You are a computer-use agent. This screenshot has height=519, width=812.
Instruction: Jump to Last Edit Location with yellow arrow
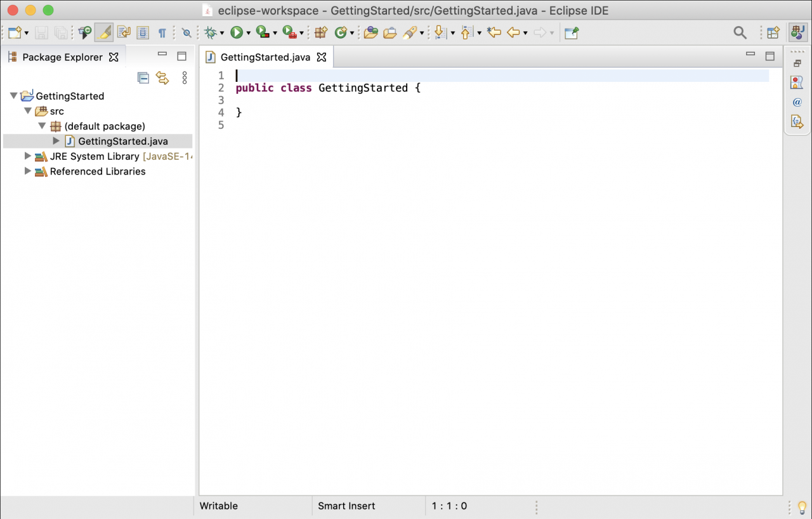click(x=494, y=32)
